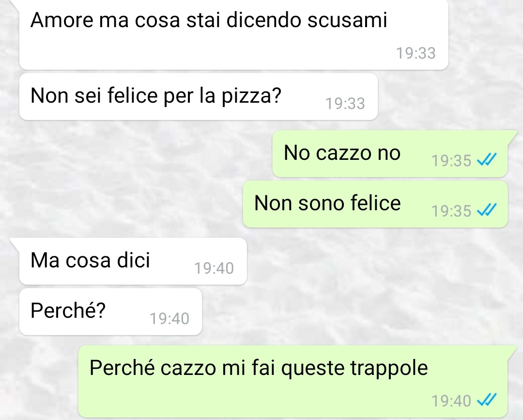Select the "Perché cazzo mi fai queste trappole" message
The width and height of the screenshot is (523, 420).
[x=293, y=381]
